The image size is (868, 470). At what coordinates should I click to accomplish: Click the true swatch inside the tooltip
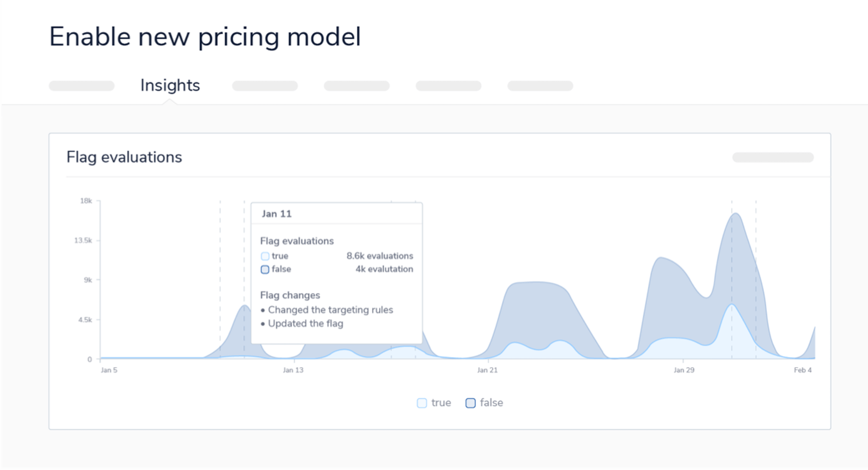[265, 256]
